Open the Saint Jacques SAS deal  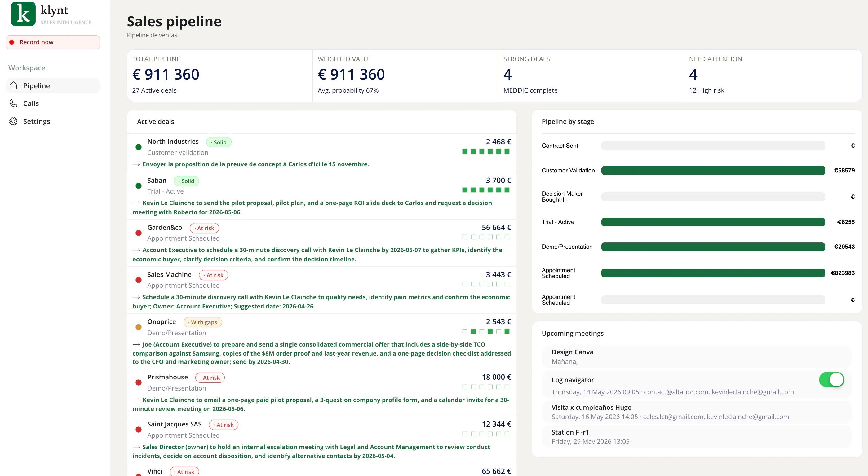click(322, 440)
